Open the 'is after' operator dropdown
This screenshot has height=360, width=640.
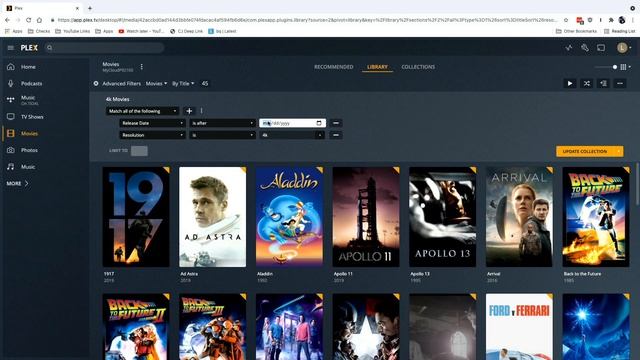coord(222,123)
